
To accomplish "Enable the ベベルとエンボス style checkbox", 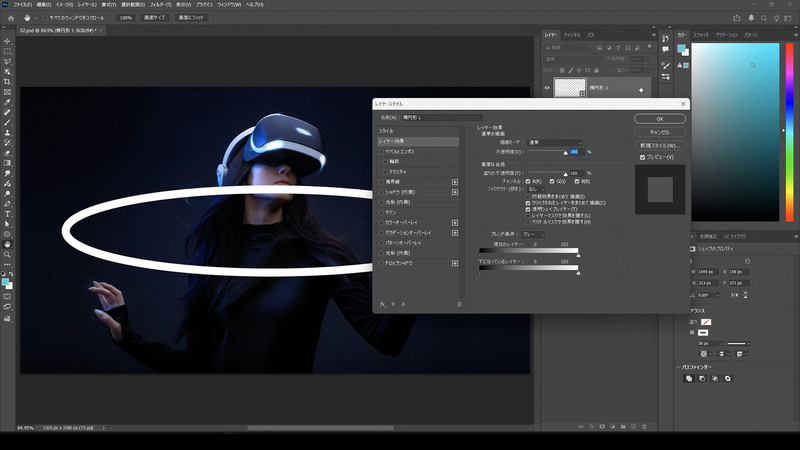I will 381,150.
